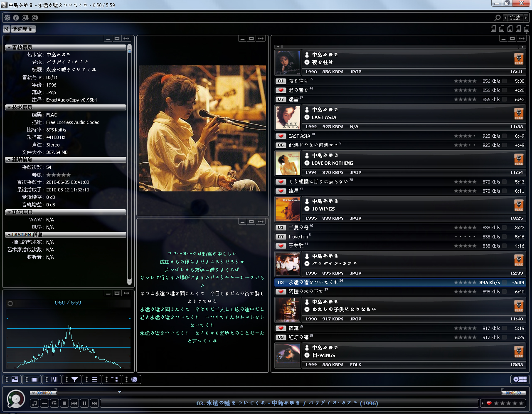The height and width of the screenshot is (414, 532).
Task: Click FLAC icon on 日-WINGS album
Action: click(519, 352)
